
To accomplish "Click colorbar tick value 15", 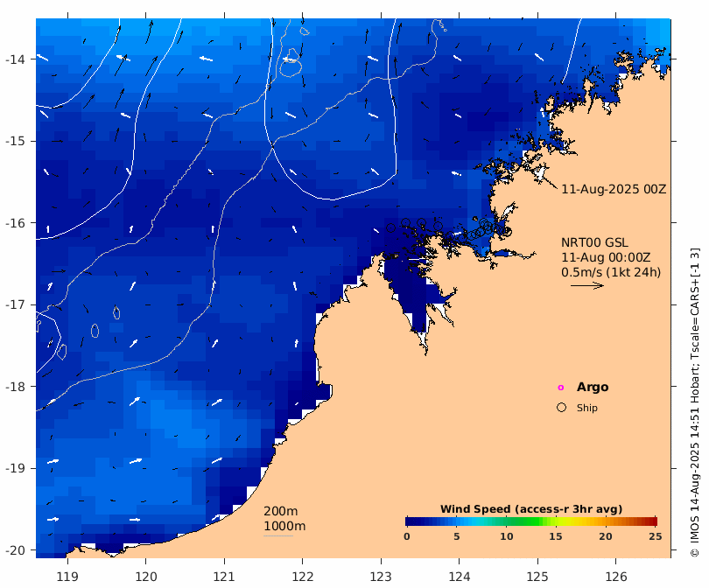I will 556,536.
